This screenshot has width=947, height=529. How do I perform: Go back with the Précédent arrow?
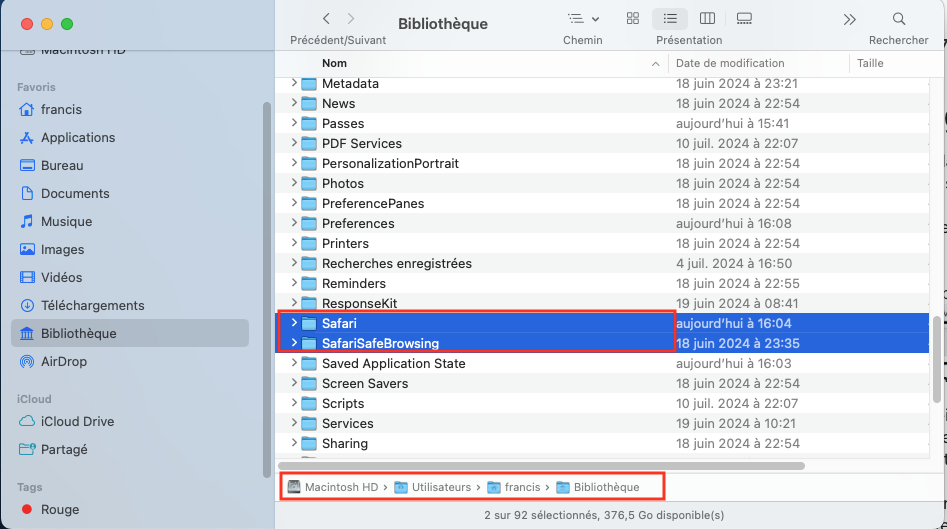point(326,19)
